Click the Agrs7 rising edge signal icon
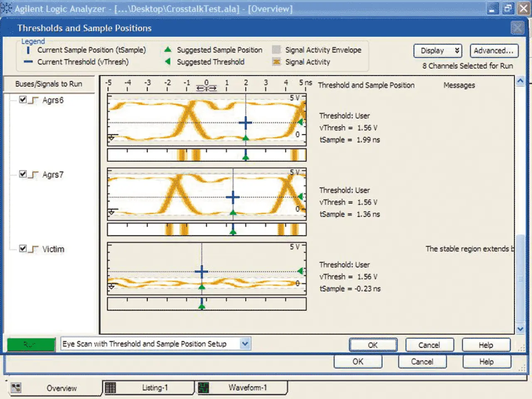 coord(35,175)
